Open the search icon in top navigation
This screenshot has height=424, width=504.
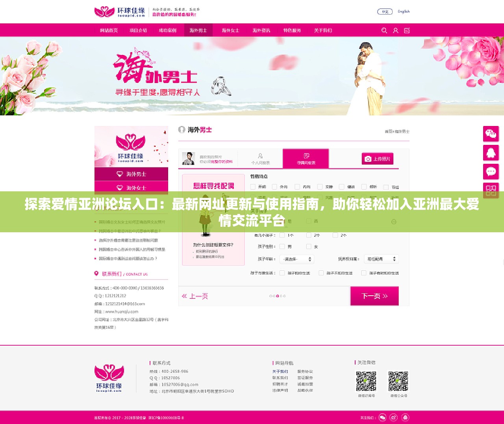(x=384, y=30)
